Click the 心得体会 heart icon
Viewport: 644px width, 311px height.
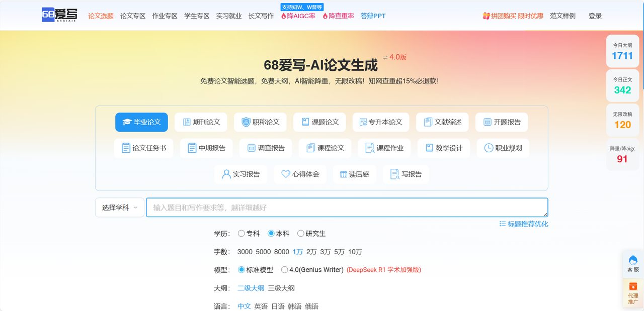tap(286, 174)
